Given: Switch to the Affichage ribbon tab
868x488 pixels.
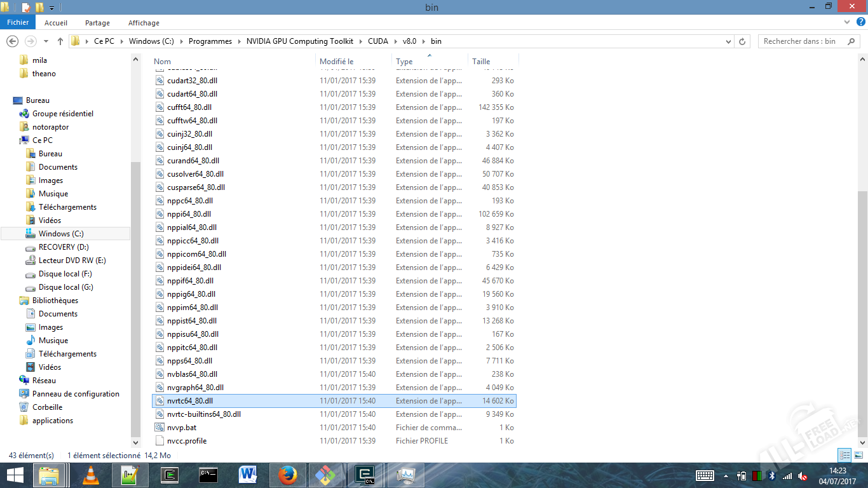Looking at the screenshot, I should pos(144,23).
